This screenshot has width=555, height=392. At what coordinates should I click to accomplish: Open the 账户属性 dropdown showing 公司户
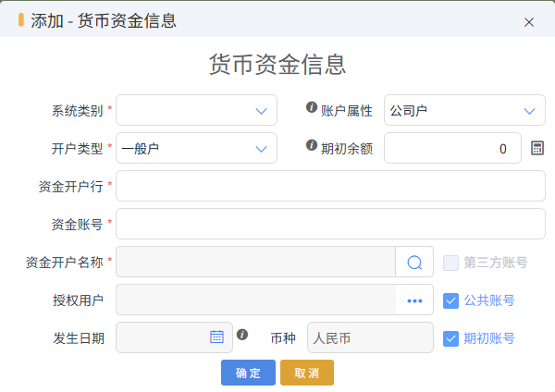(x=464, y=110)
